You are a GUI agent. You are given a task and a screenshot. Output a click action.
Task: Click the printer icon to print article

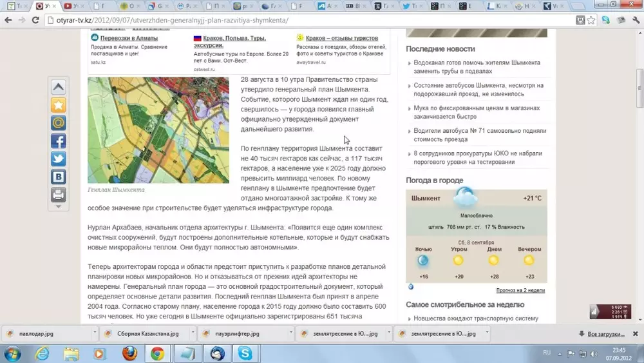(x=58, y=195)
